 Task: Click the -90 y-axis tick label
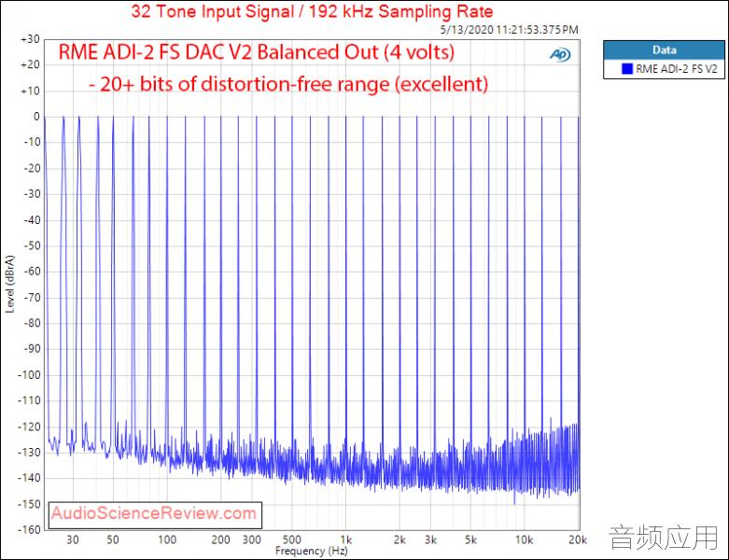coord(32,349)
